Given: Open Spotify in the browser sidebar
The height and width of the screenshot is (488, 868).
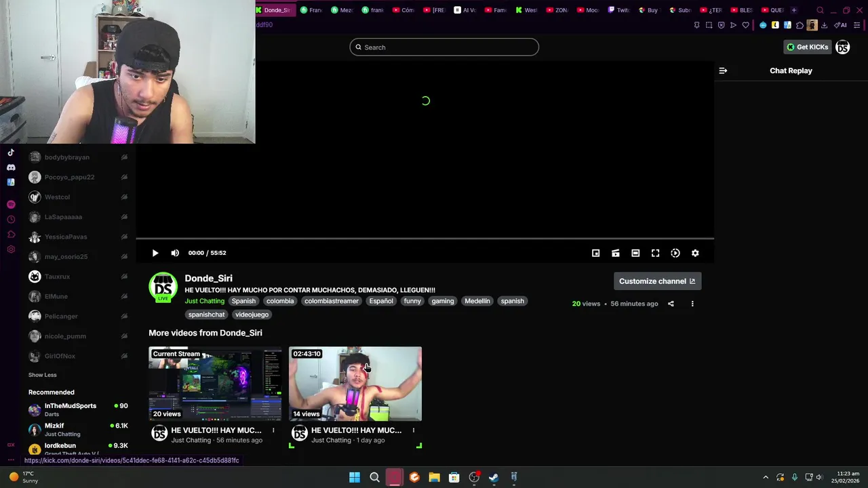Looking at the screenshot, I should click(11, 204).
